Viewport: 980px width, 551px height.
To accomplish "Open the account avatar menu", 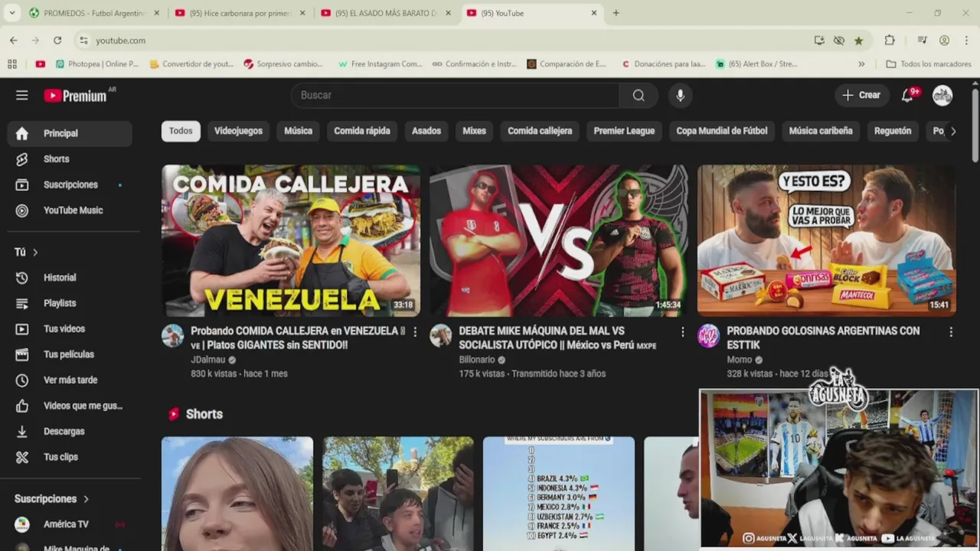I will tap(942, 95).
